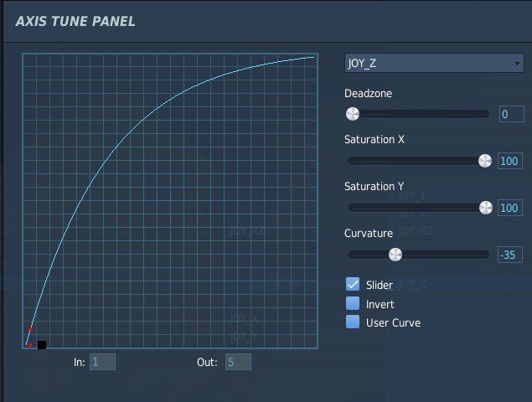Image resolution: width=532 pixels, height=402 pixels.
Task: Click the Saturation Y value field
Action: pyautogui.click(x=510, y=208)
